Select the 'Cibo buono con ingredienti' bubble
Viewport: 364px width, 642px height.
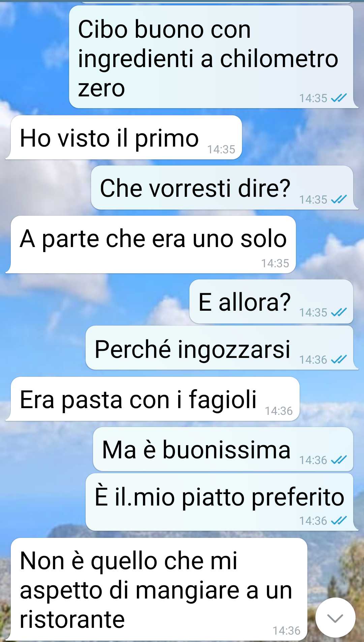(214, 57)
